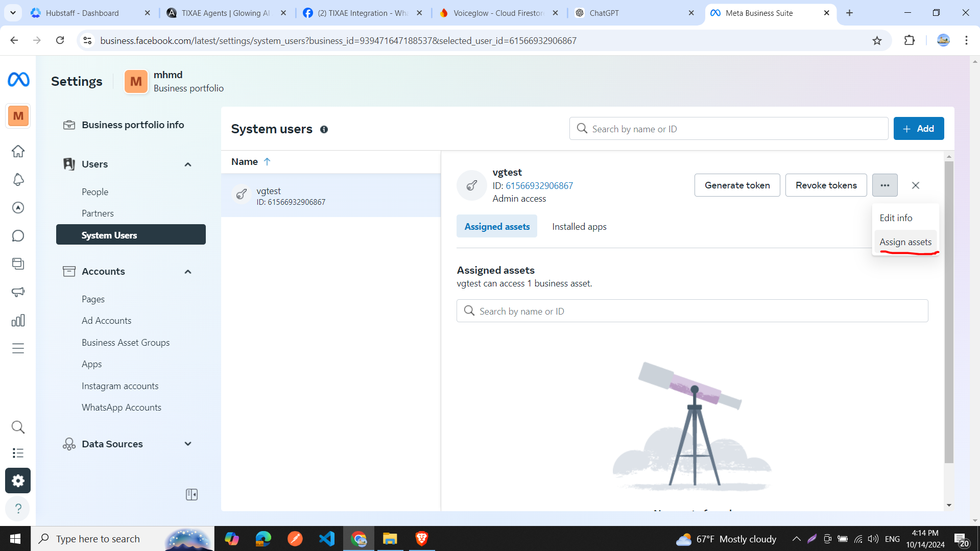Viewport: 980px width, 551px height.
Task: Open Chrome three-dot menu
Action: 966,40
